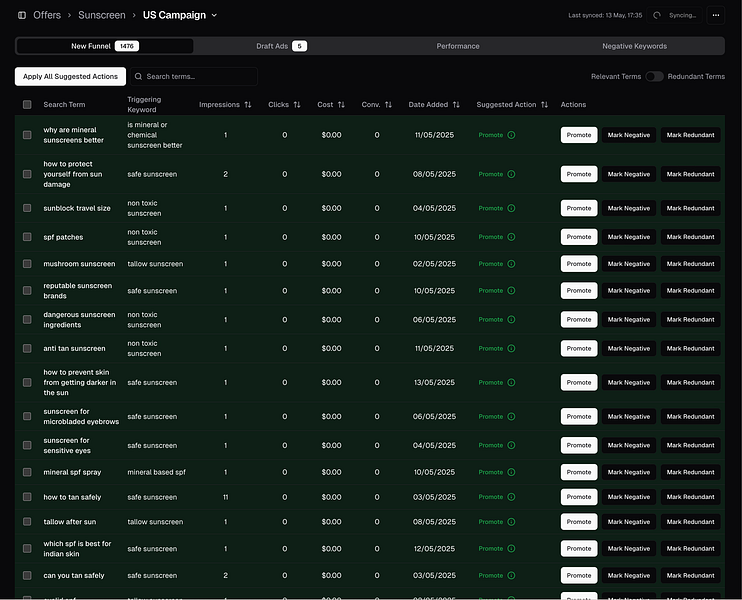Image resolution: width=742 pixels, height=600 pixels.
Task: Sort by Impressions column arrows
Action: tap(248, 105)
